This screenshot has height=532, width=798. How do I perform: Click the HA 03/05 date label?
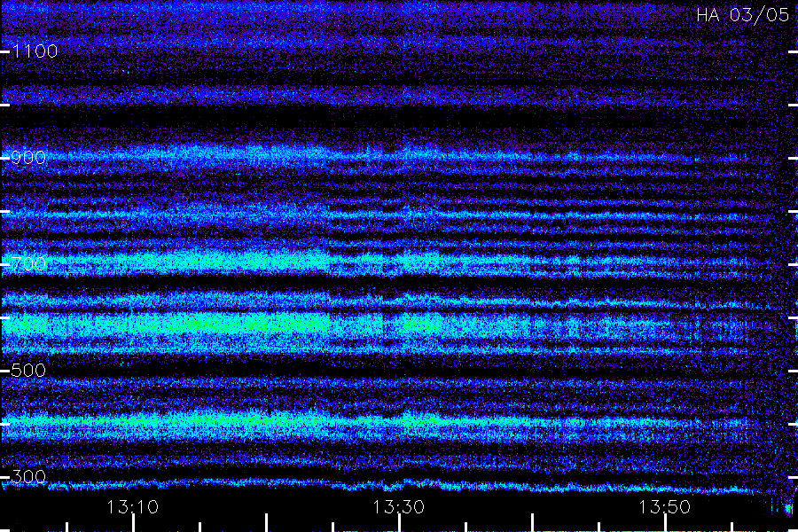coord(743,15)
